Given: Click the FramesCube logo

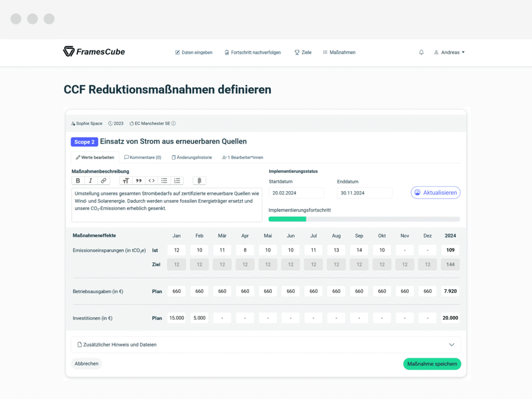Looking at the screenshot, I should [94, 51].
